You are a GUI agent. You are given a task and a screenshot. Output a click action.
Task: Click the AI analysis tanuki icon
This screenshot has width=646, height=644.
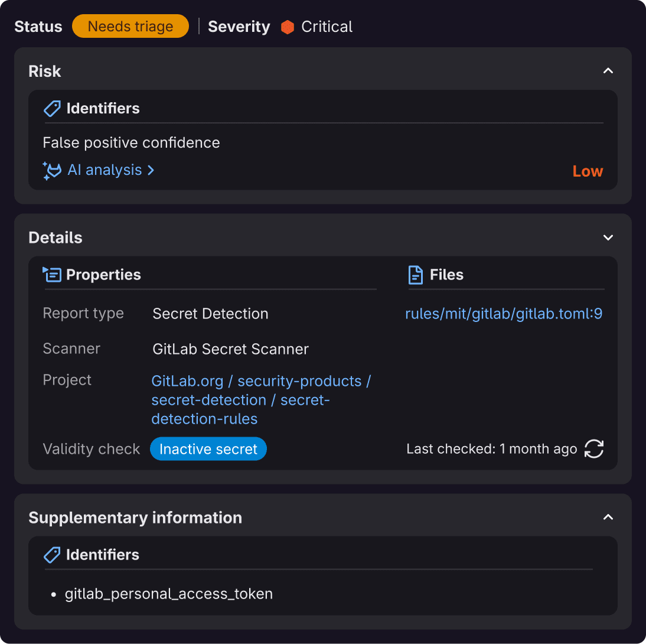[x=52, y=170]
